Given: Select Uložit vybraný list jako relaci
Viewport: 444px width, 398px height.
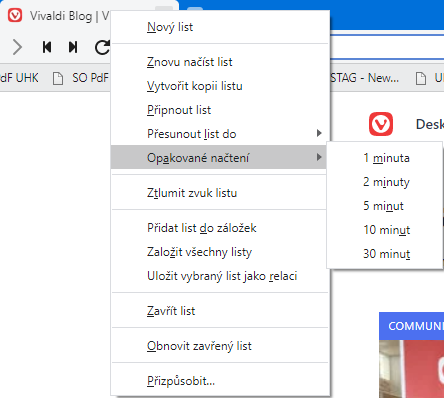Looking at the screenshot, I should 220,276.
